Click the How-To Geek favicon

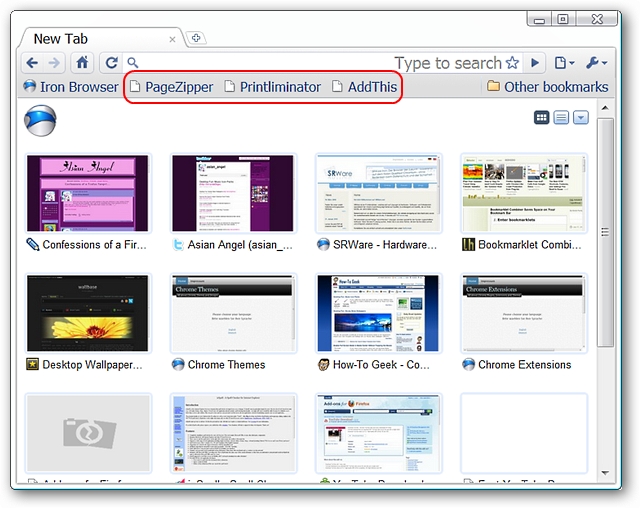323,365
